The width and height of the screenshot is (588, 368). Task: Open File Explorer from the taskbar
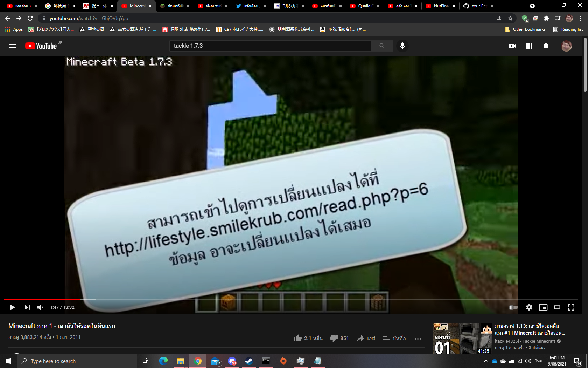coord(180,361)
